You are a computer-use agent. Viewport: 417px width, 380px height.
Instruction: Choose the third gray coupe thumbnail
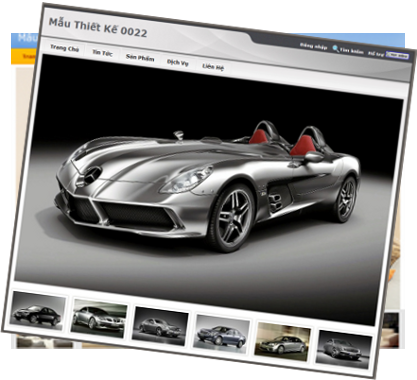pyautogui.click(x=160, y=326)
